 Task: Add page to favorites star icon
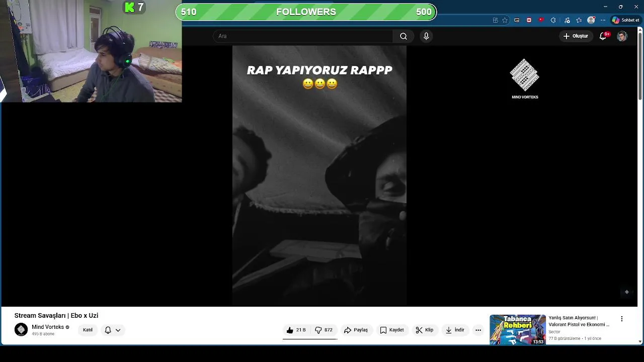click(505, 20)
